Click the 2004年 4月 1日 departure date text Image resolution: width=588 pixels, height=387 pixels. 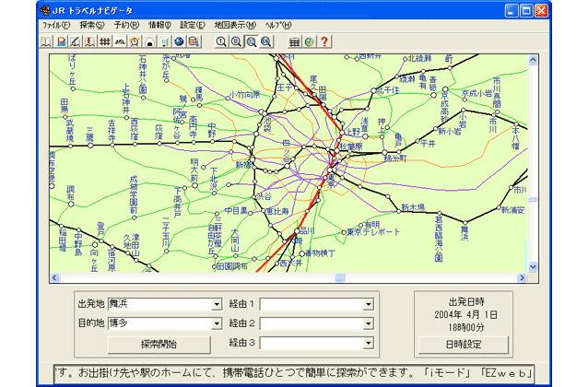click(x=466, y=314)
